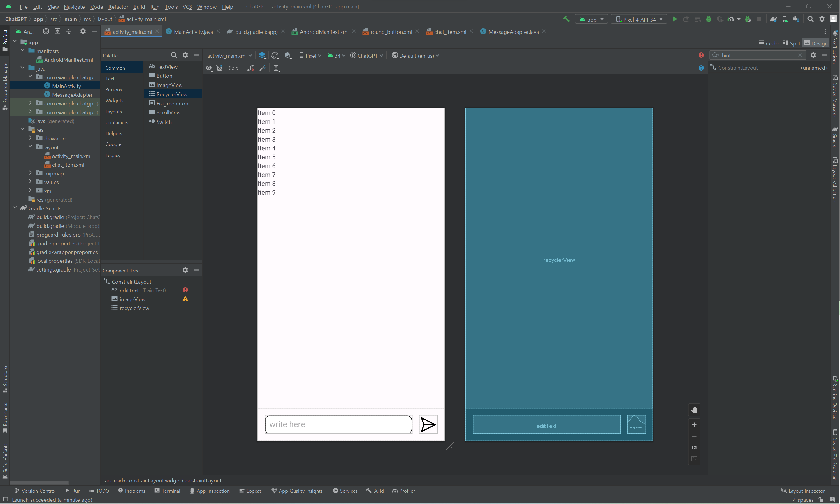
Task: Click the green Run app button
Action: point(674,19)
